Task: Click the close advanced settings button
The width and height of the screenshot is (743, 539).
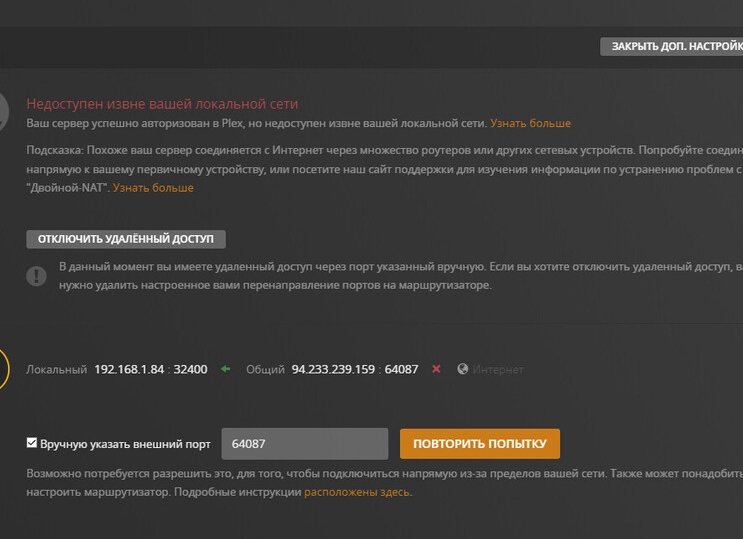Action: [671, 46]
